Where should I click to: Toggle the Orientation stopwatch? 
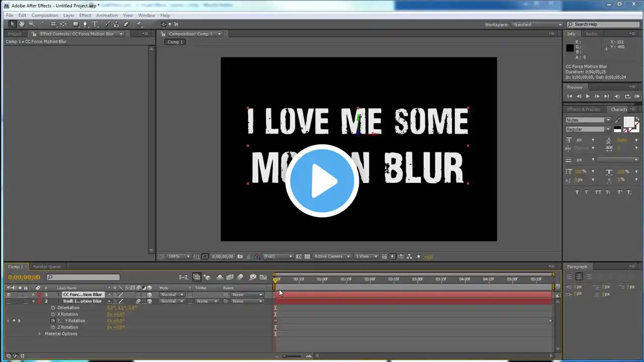(53, 308)
